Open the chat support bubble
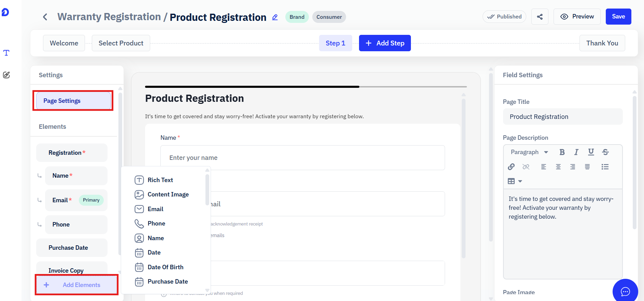The height and width of the screenshot is (301, 644). click(x=625, y=291)
